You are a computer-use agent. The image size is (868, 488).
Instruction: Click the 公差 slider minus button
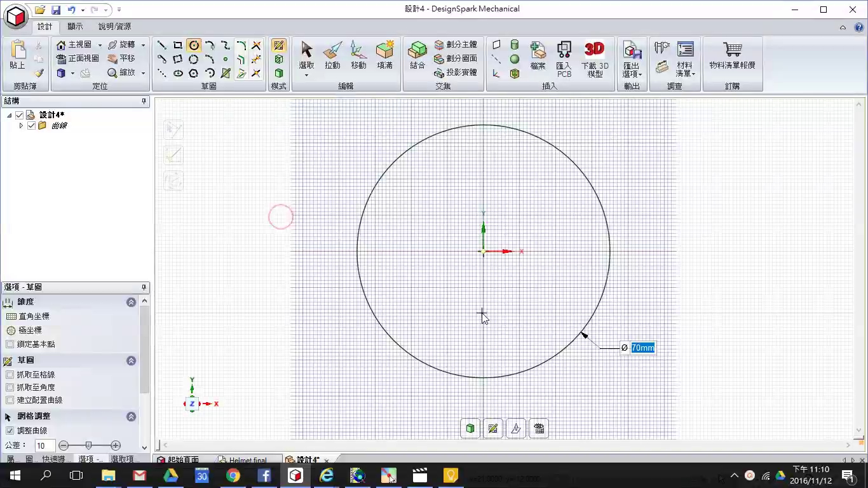pos(64,445)
